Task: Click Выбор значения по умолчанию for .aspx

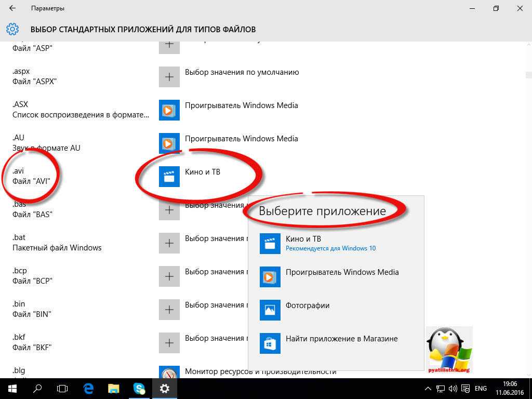Action: (242, 72)
